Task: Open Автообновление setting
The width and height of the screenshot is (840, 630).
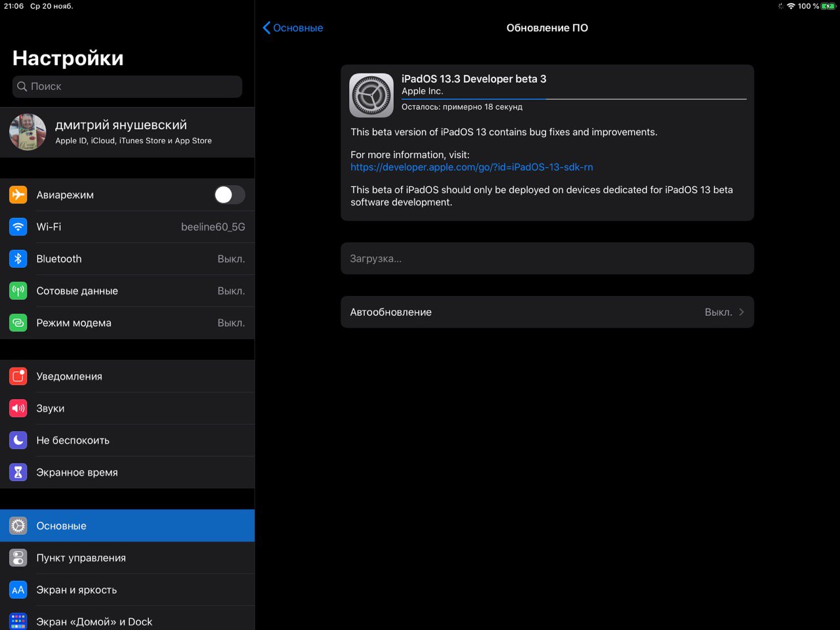Action: coord(547,312)
